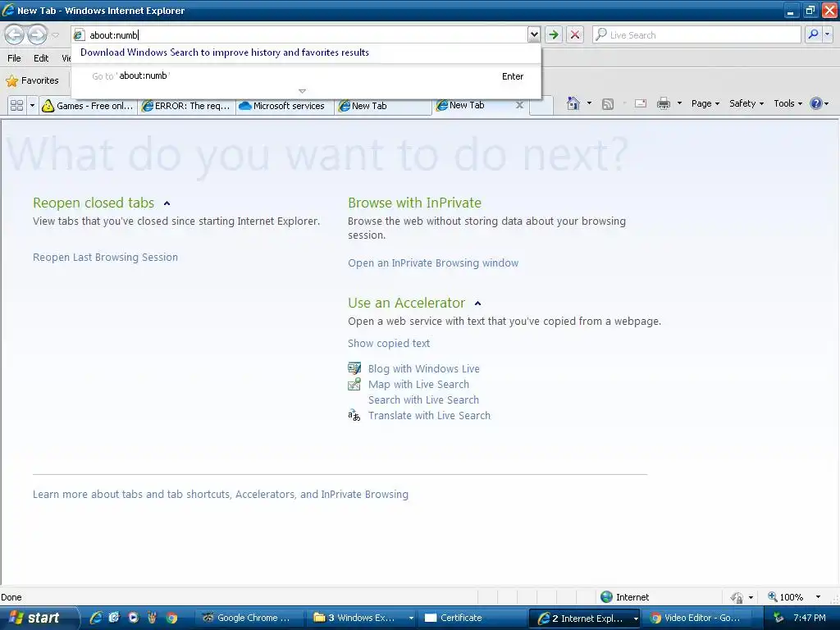
Task: Open the 3 Windows Explorer taskbar group
Action: (362, 618)
